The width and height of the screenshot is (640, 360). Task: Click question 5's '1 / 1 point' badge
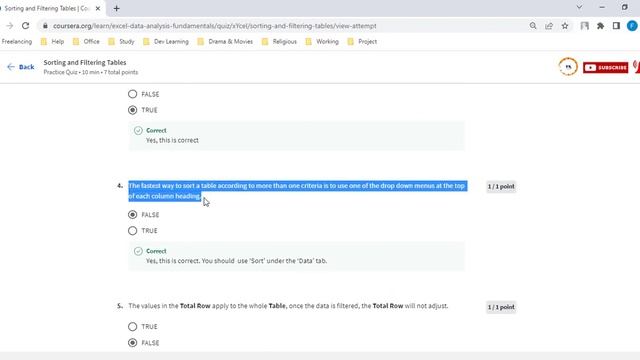[501, 307]
